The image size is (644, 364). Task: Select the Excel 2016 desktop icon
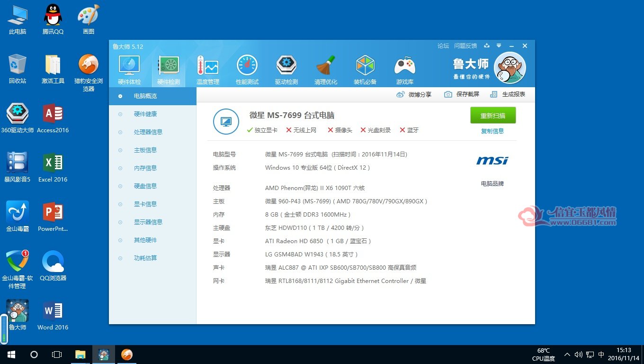pyautogui.click(x=53, y=167)
